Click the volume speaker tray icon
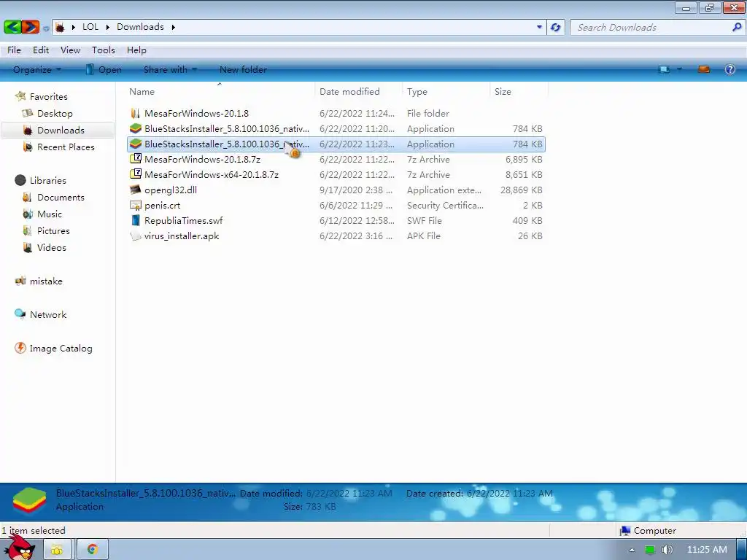The width and height of the screenshot is (747, 560). (667, 550)
